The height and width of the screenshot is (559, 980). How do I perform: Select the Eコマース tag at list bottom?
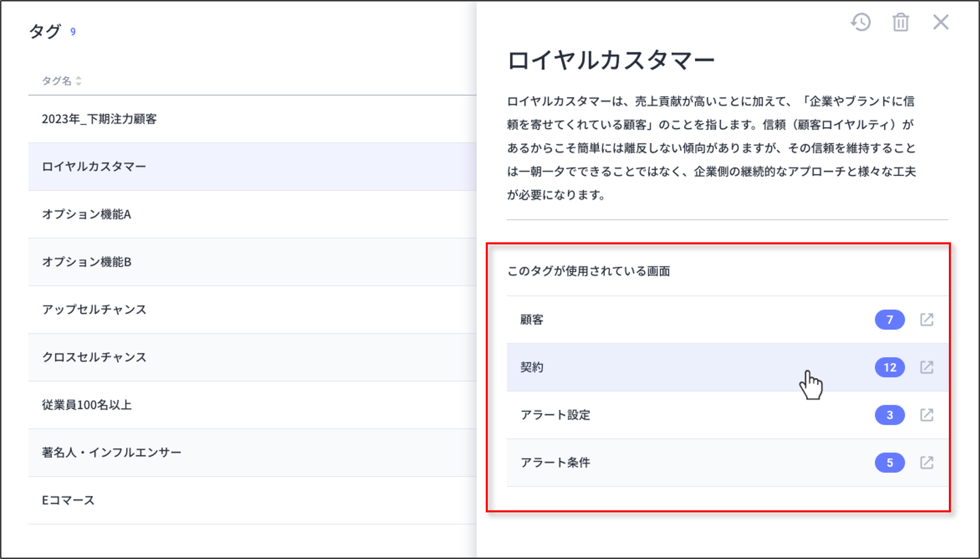[68, 500]
